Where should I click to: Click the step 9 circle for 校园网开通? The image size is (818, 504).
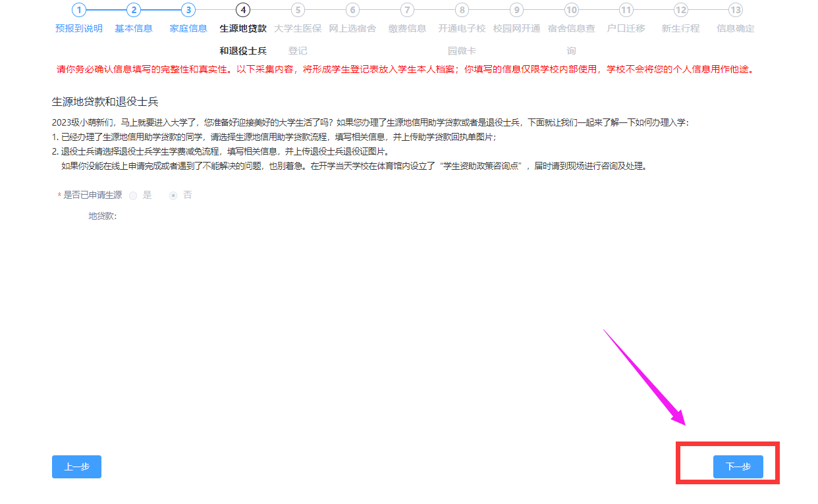pos(516,11)
